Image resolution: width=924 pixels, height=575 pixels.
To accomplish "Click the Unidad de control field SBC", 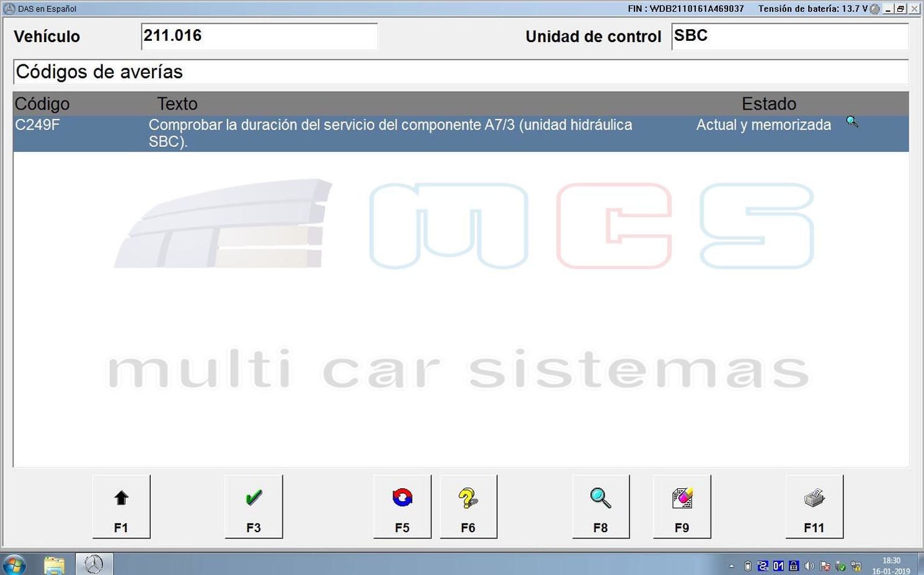I will tap(790, 37).
